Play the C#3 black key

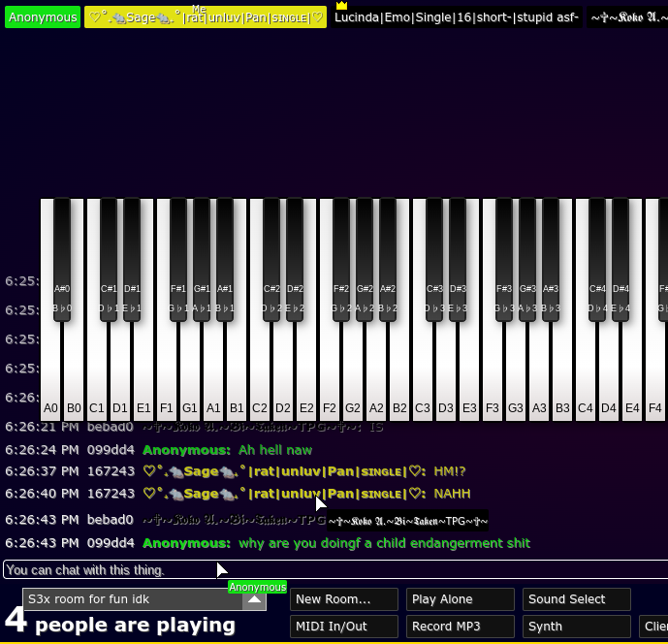point(434,260)
